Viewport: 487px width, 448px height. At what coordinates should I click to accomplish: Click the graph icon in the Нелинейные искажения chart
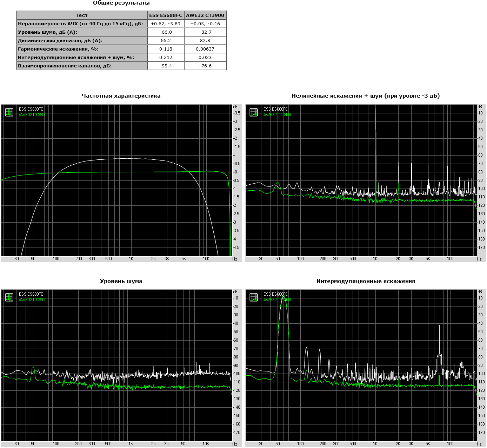[x=254, y=112]
